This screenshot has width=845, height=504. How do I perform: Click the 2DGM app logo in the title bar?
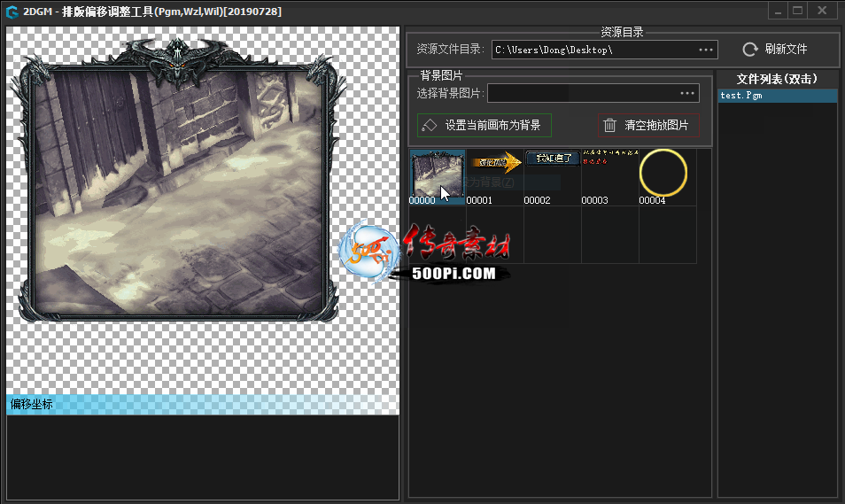point(12,12)
